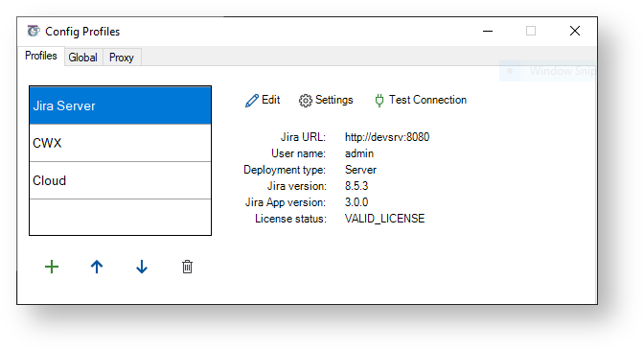Viewport: 644px width, 351px height.
Task: Click the User name: label
Action: (x=299, y=153)
